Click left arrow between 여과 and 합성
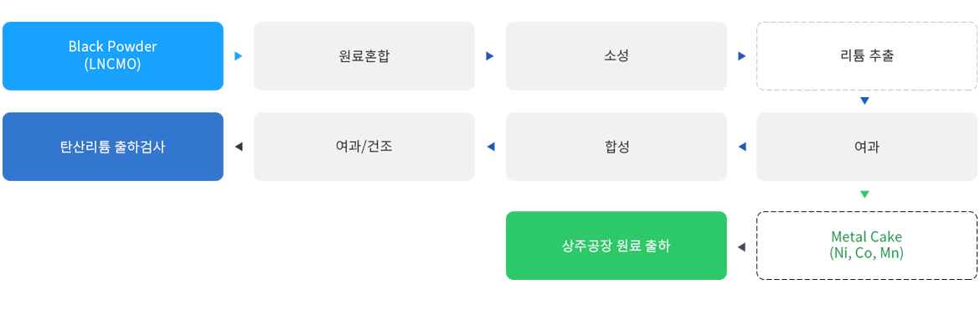The image size is (980, 326). [742, 147]
